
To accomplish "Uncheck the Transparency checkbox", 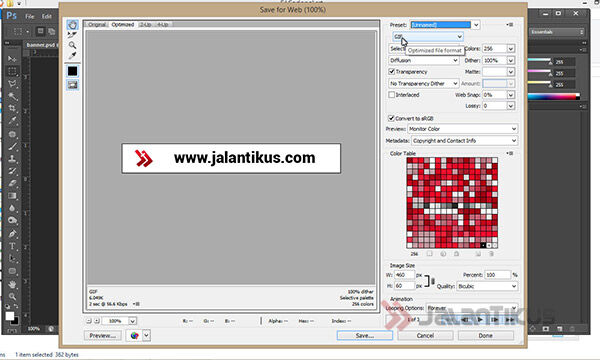I will click(x=391, y=72).
